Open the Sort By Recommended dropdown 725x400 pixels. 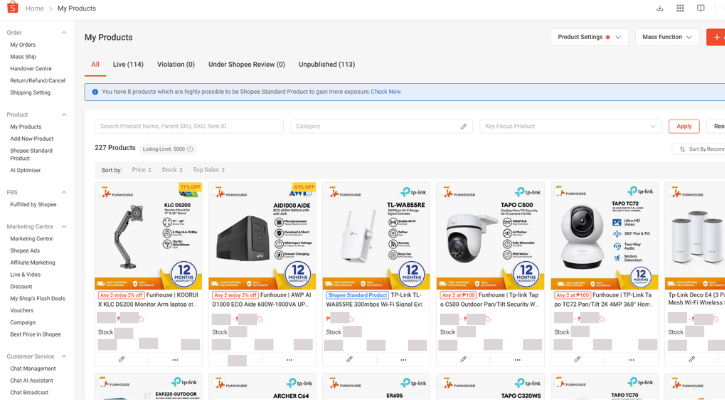pos(699,149)
